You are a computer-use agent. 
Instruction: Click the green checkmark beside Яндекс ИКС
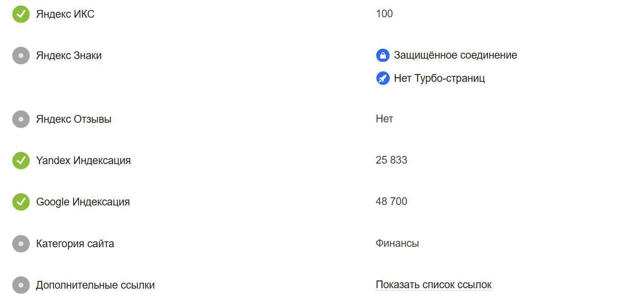(21, 14)
